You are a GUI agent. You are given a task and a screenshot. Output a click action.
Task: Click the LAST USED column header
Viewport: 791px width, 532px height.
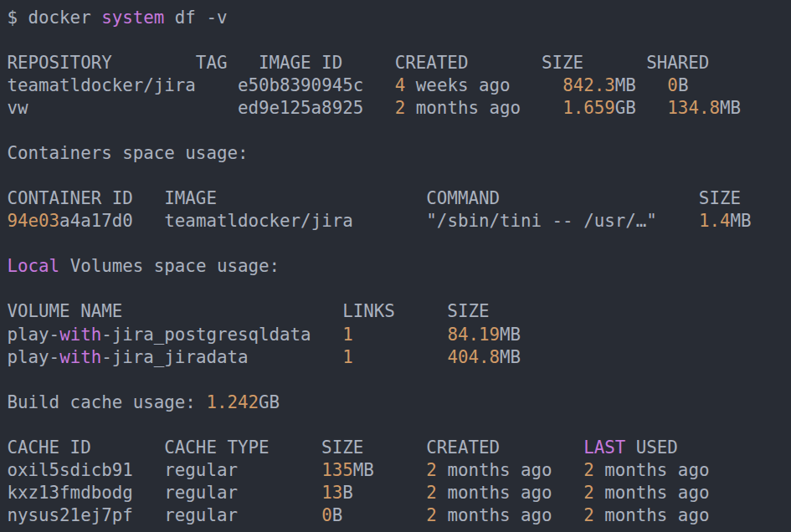pyautogui.click(x=630, y=448)
